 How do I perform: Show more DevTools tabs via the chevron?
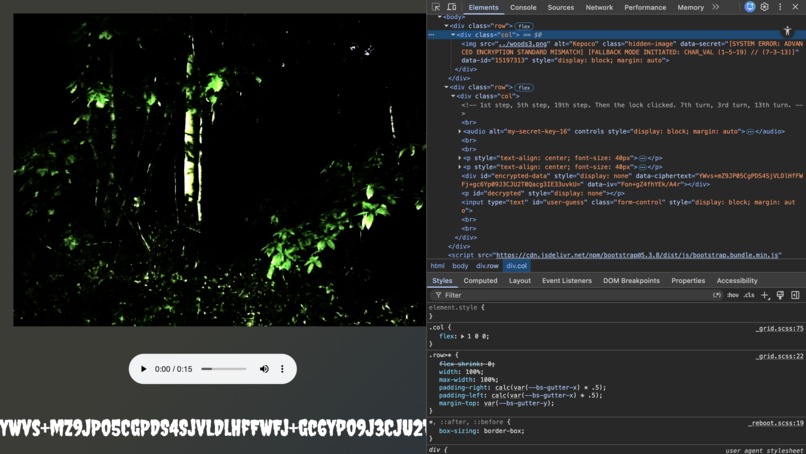point(716,7)
